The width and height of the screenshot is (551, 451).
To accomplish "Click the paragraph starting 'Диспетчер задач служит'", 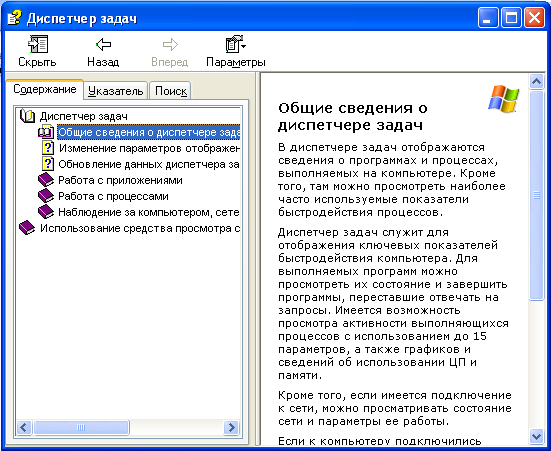I will coord(393,304).
